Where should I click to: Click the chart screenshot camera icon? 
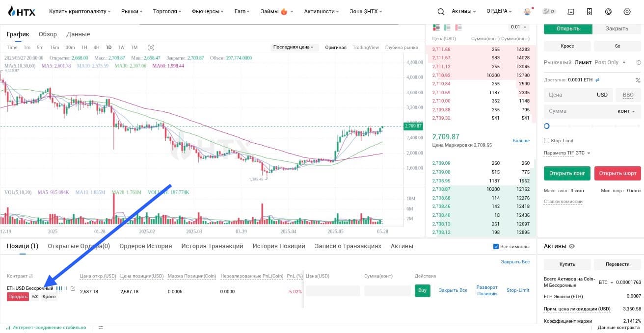(x=151, y=48)
